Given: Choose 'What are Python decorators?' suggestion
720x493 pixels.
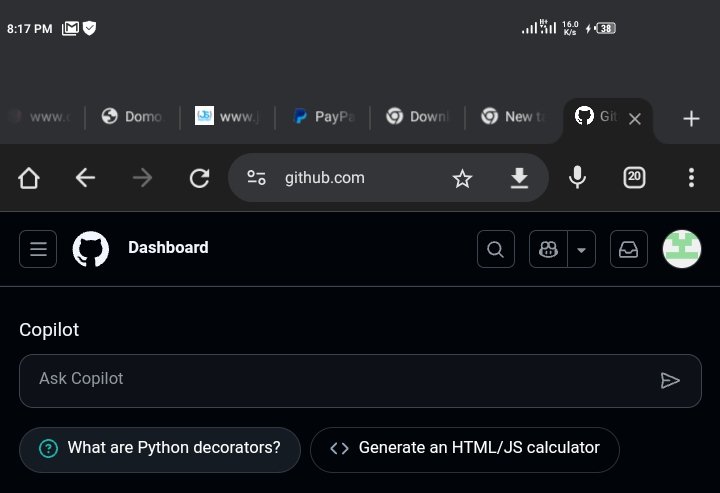Looking at the screenshot, I should click(160, 449).
